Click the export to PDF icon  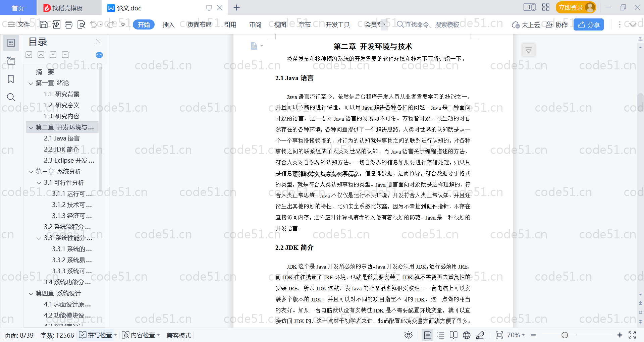click(56, 24)
